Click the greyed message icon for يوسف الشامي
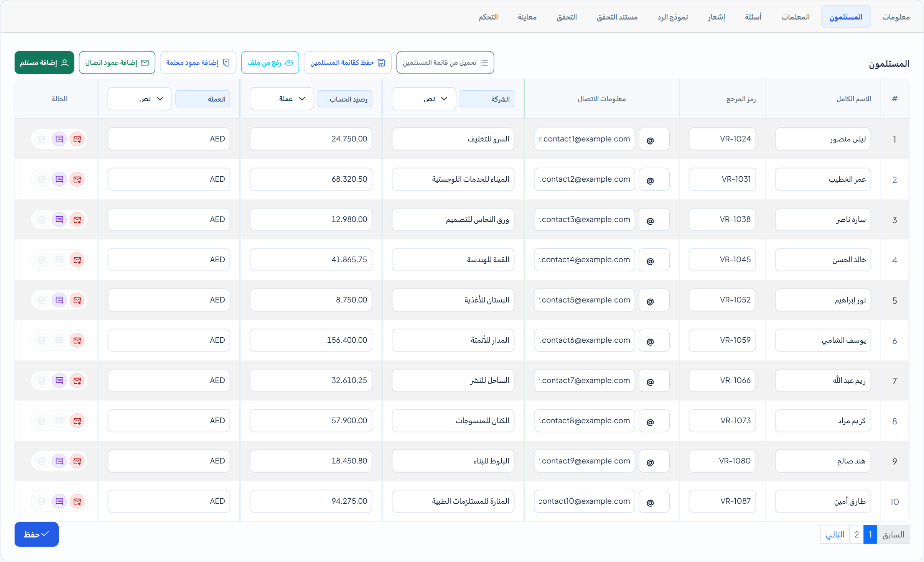This screenshot has width=924, height=562. point(59,340)
